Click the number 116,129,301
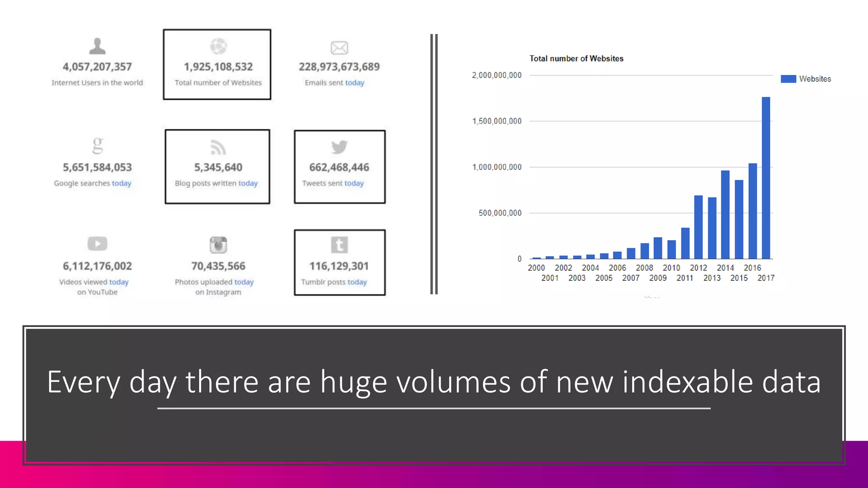The image size is (868, 488). coord(339,266)
